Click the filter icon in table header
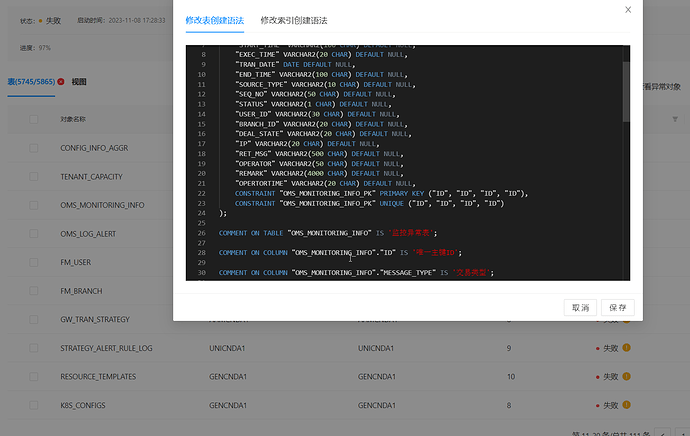 pos(675,119)
